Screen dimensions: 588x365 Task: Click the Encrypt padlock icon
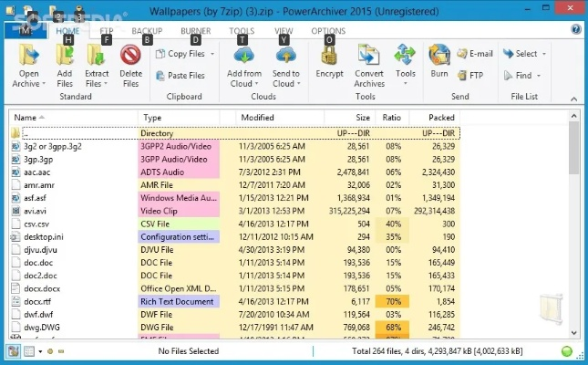point(329,55)
